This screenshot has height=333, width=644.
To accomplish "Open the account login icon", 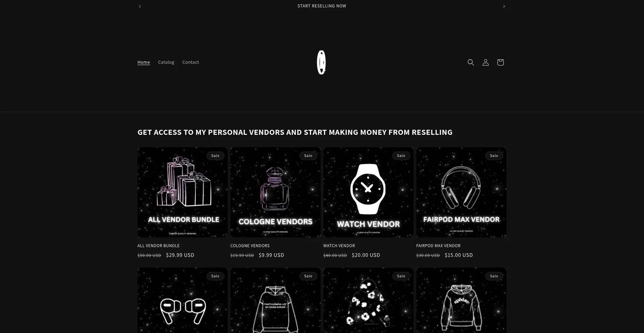I will click(485, 62).
